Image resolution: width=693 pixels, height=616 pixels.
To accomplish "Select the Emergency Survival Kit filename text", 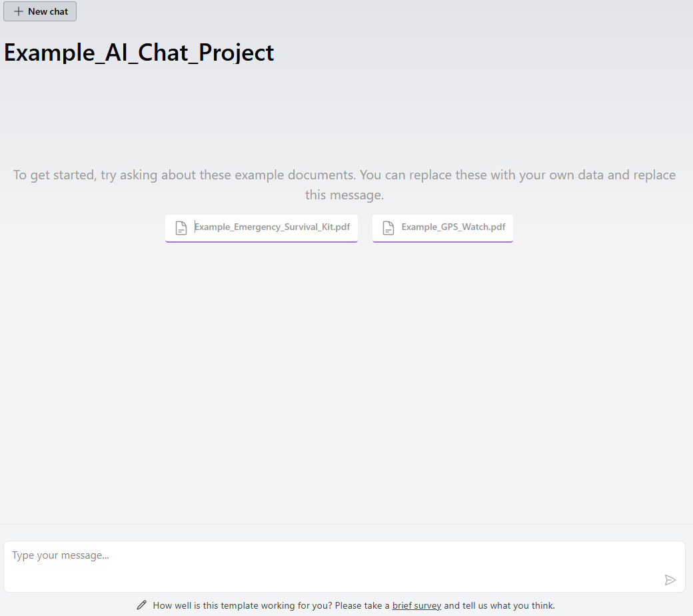I will [272, 227].
